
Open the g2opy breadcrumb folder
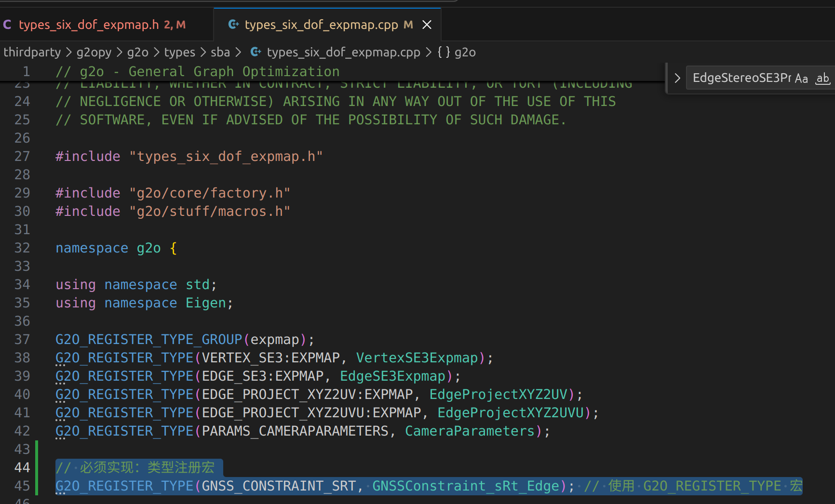94,52
